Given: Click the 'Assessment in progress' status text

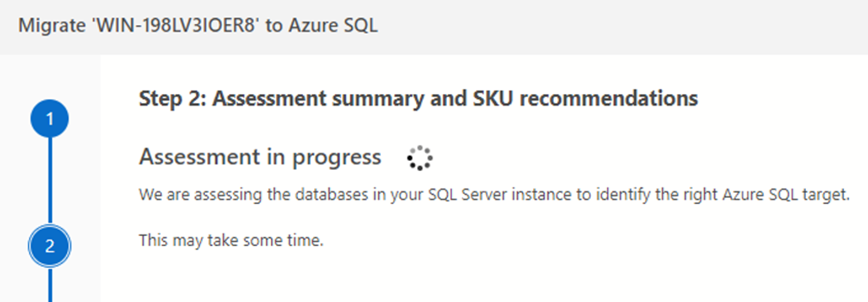Looking at the screenshot, I should (x=260, y=157).
